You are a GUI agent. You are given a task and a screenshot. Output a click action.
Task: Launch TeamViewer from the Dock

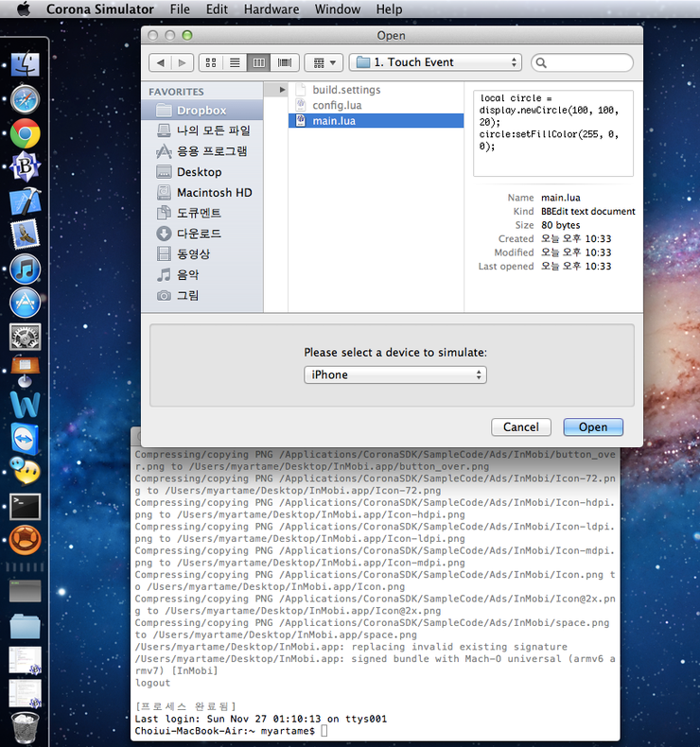tap(25, 439)
